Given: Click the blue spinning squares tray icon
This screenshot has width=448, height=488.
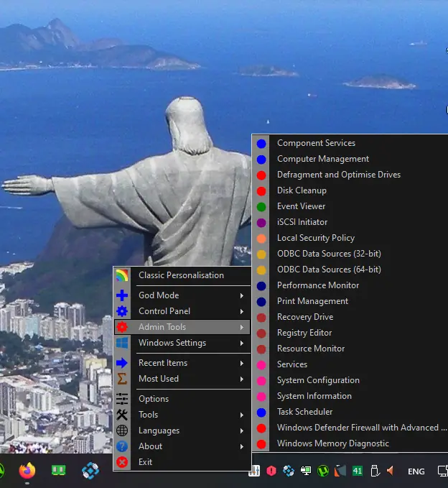Looking at the screenshot, I should pyautogui.click(x=289, y=471).
